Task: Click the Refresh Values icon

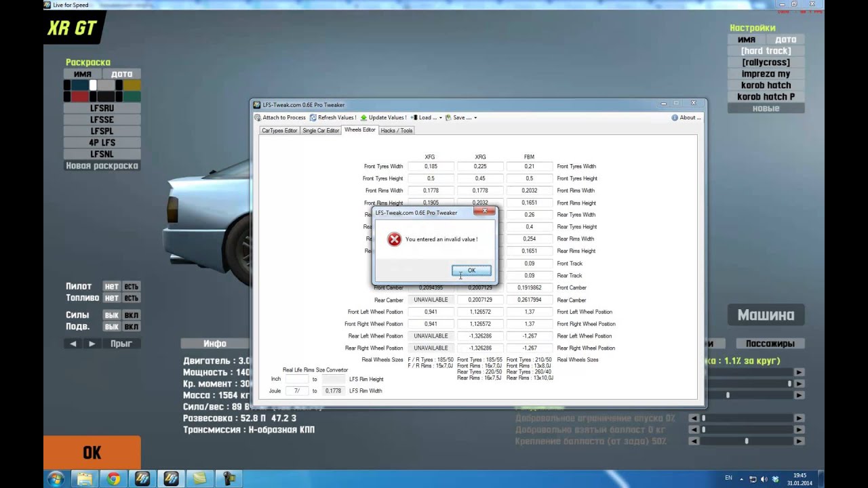Action: (x=313, y=118)
